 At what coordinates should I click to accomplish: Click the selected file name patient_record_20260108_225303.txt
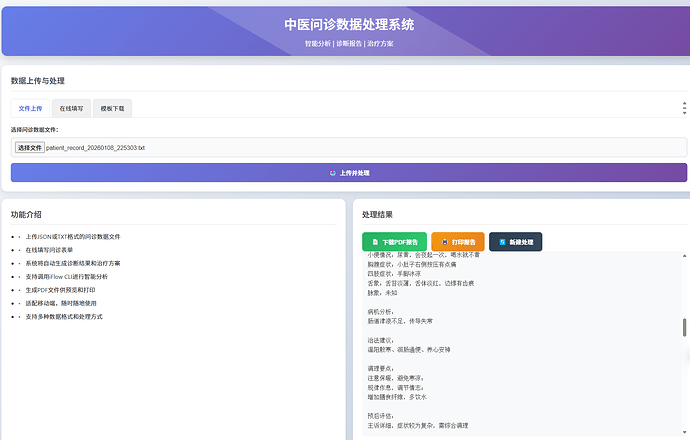95,148
